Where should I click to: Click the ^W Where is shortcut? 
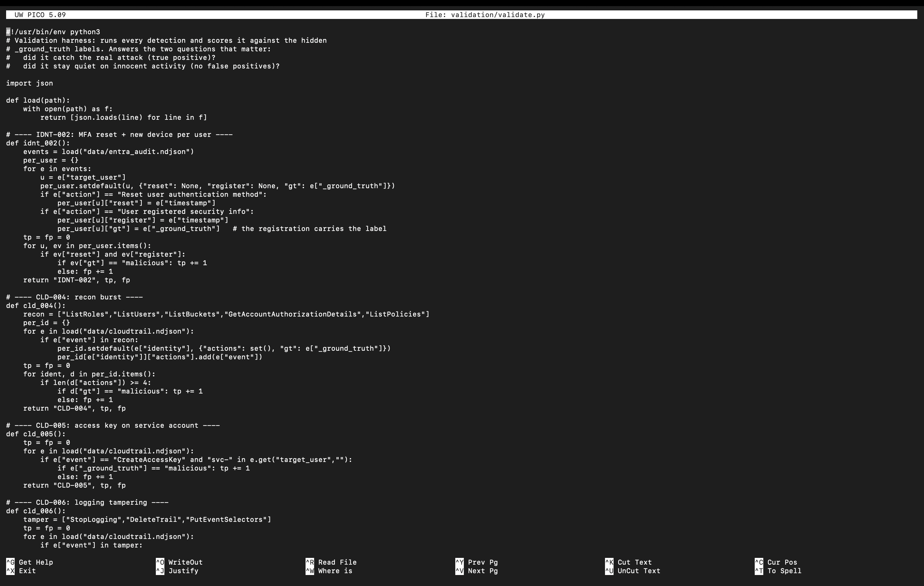(329, 571)
